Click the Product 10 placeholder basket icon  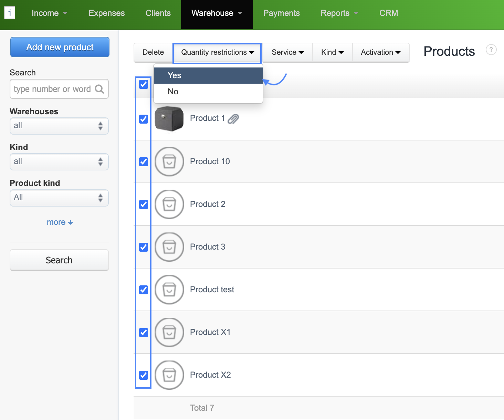point(169,161)
